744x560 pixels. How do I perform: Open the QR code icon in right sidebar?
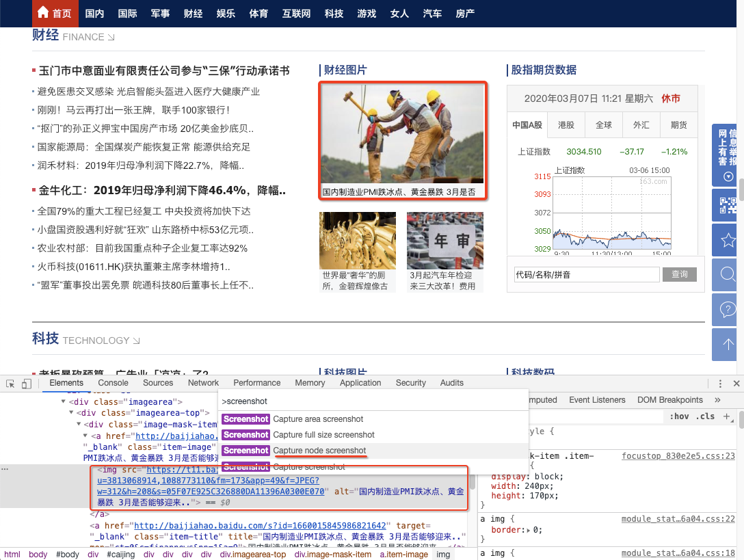(724, 204)
